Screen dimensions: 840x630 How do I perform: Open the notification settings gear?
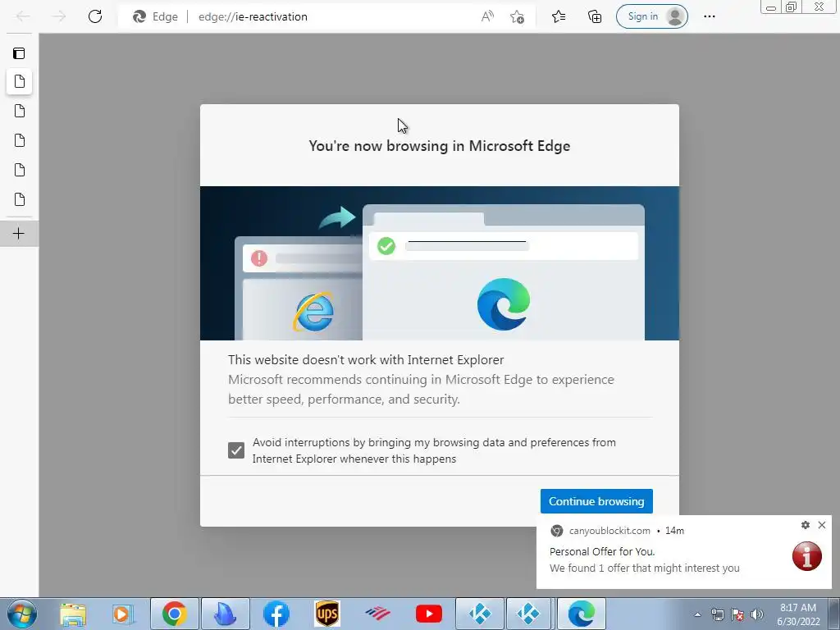click(x=806, y=525)
